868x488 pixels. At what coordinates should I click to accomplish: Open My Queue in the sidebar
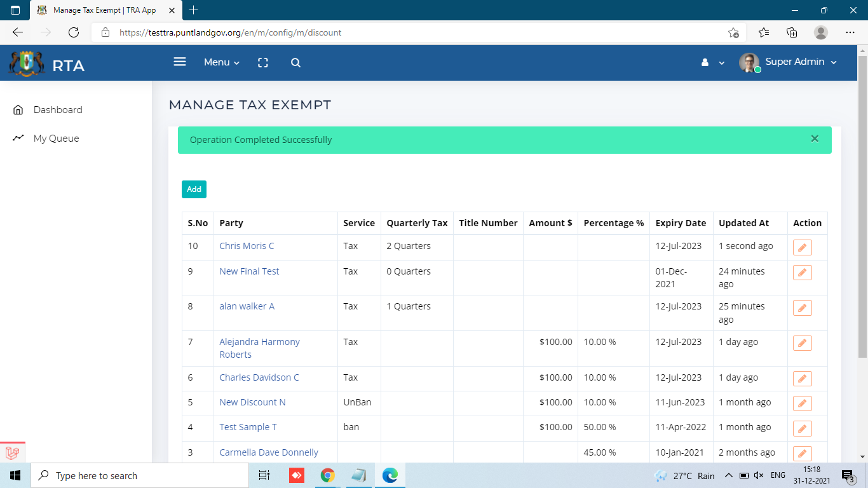(x=56, y=139)
